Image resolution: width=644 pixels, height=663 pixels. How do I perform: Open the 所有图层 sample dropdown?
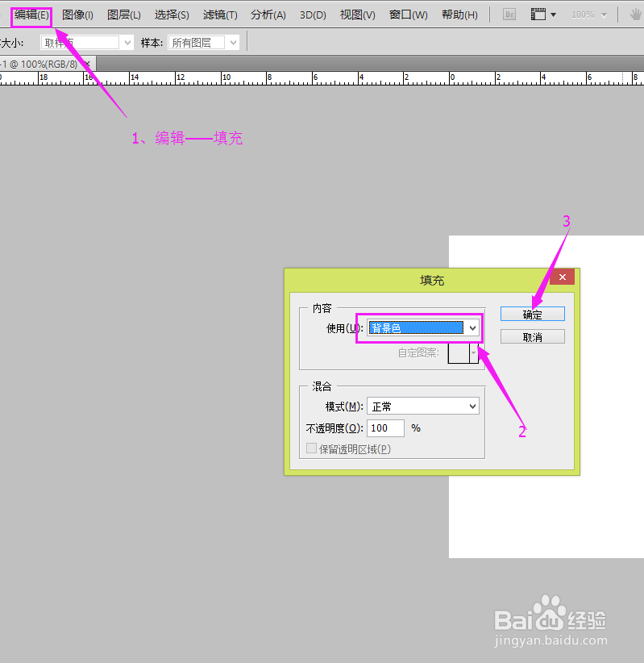click(204, 43)
